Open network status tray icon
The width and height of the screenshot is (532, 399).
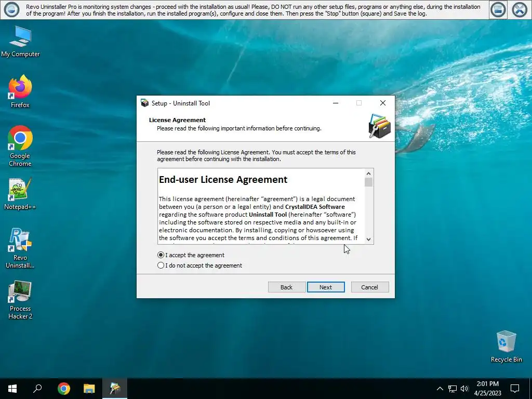pyautogui.click(x=453, y=389)
